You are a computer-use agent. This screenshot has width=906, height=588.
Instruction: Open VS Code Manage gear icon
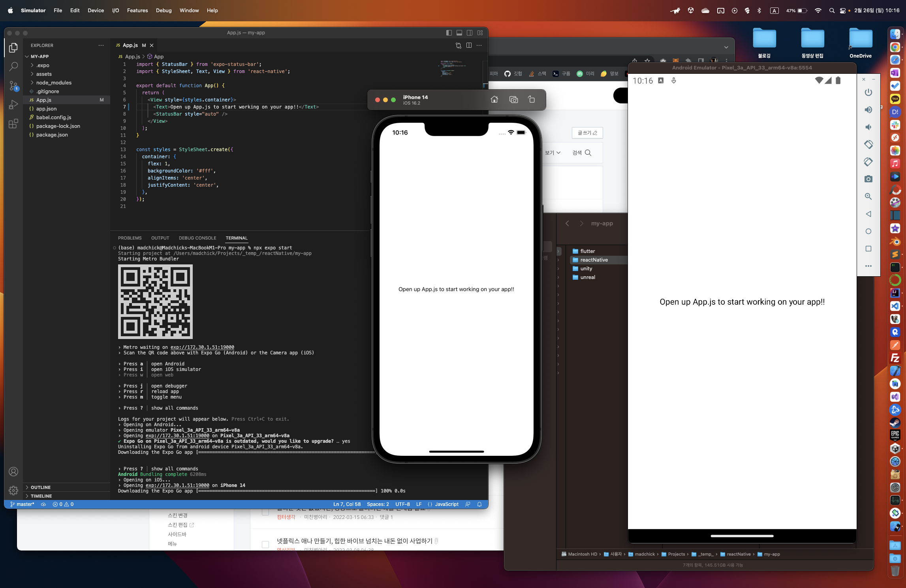point(13,491)
